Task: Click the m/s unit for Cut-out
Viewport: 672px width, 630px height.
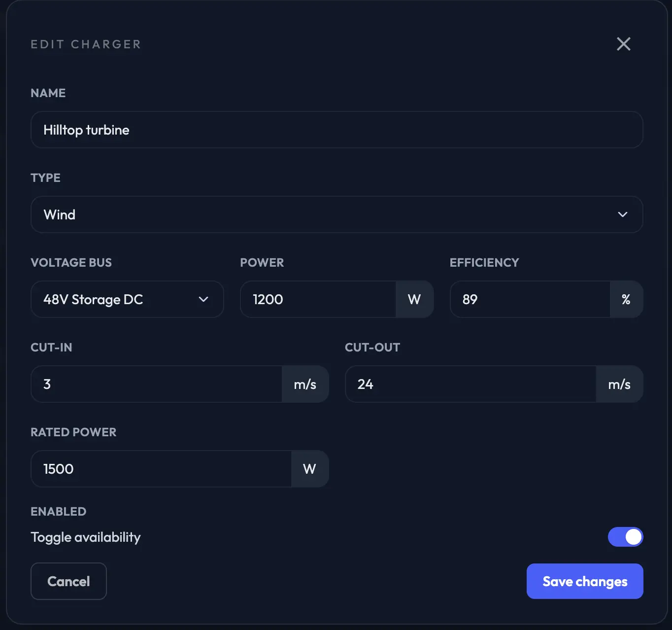Action: click(619, 384)
